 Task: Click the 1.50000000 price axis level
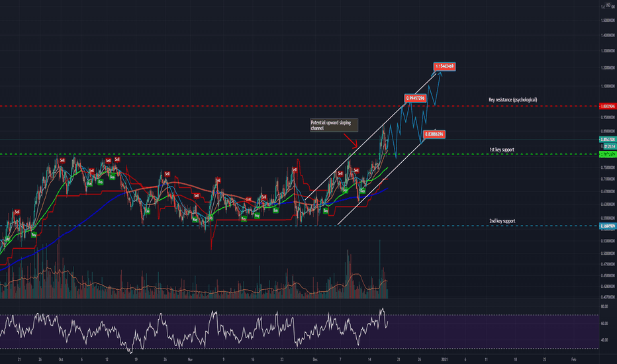(608, 20)
